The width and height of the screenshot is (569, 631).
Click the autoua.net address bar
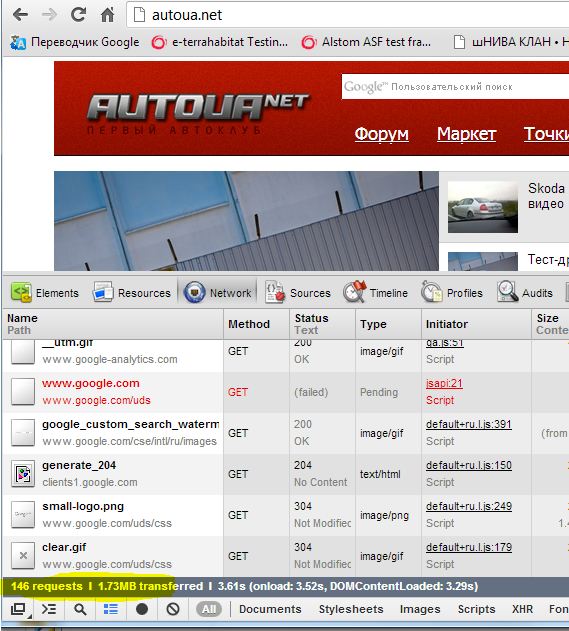pyautogui.click(x=348, y=15)
